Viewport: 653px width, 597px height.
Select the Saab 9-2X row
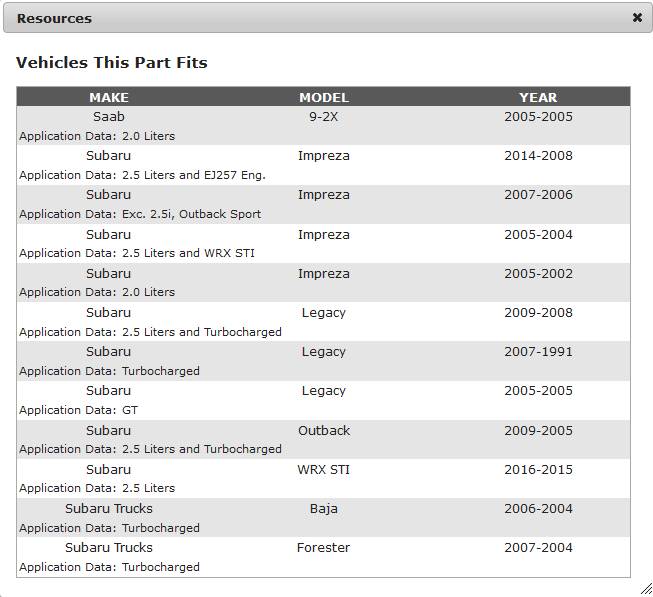323,126
